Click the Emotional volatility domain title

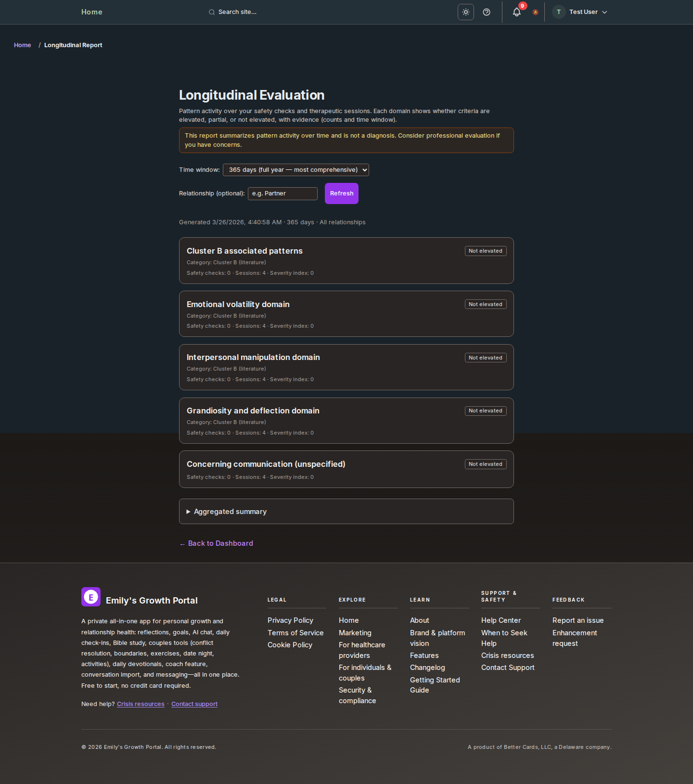(x=238, y=304)
